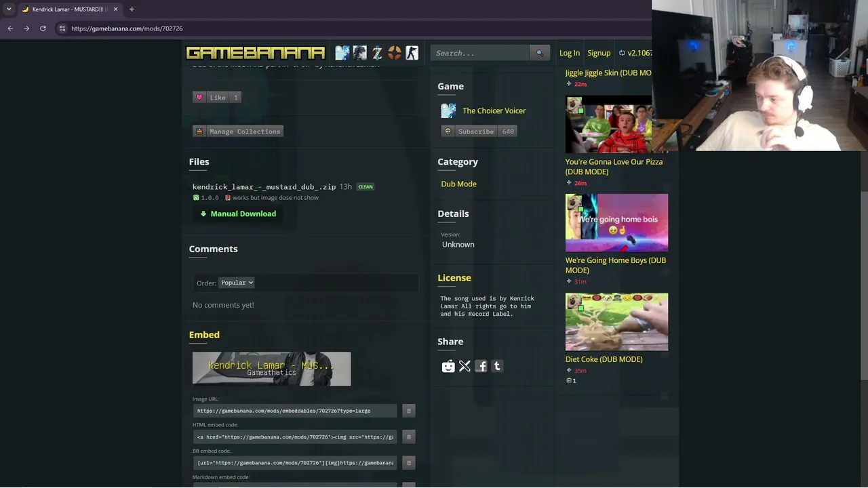Click the pink heart Like icon
This screenshot has height=488, width=868.
pos(199,98)
